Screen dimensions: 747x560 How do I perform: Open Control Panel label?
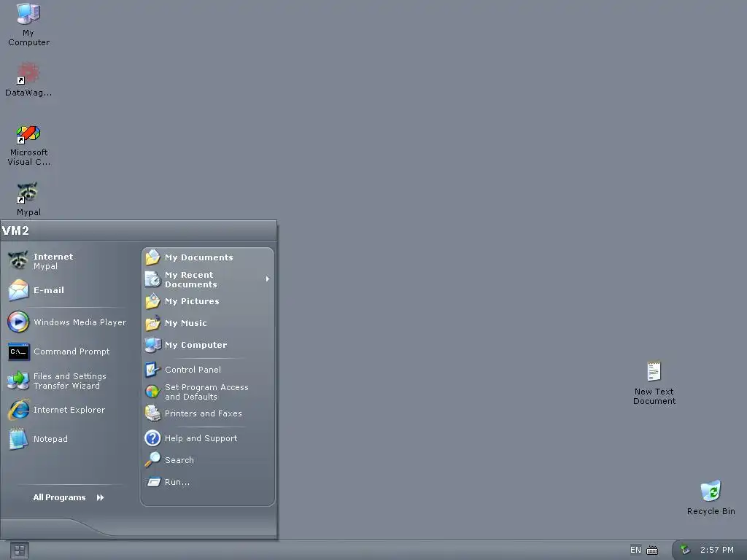tap(193, 370)
